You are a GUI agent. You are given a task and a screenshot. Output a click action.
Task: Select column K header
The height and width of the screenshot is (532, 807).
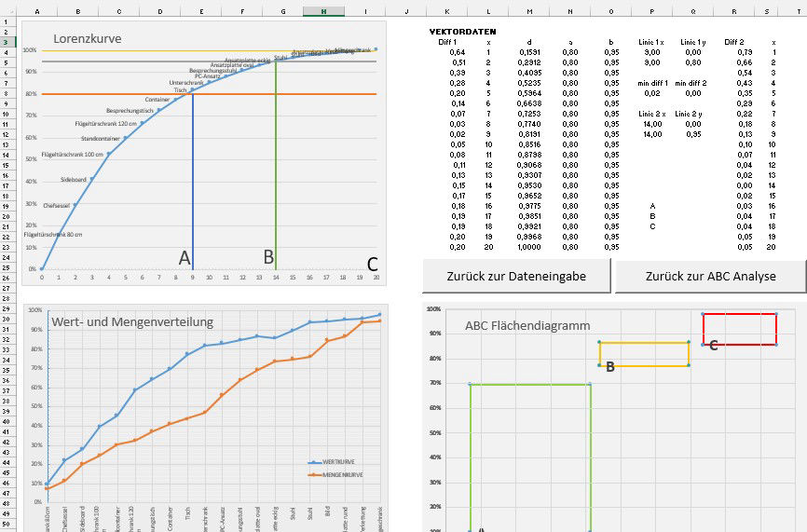[447, 12]
